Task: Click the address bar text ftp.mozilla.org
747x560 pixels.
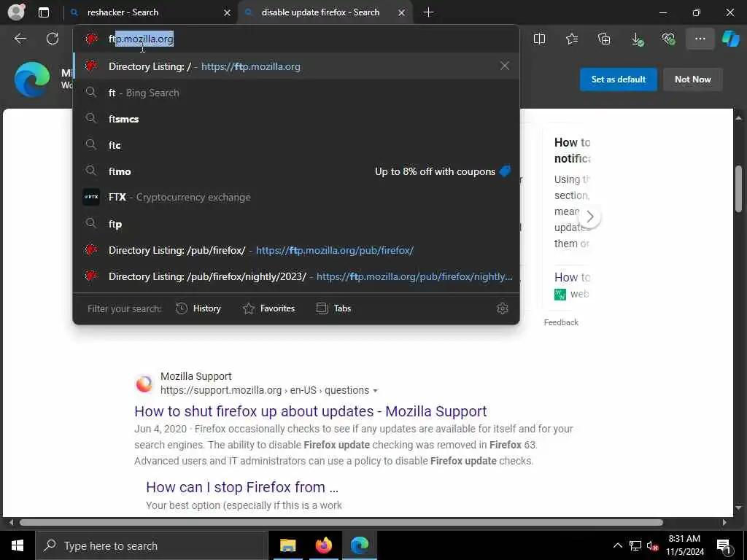Action: click(141, 39)
